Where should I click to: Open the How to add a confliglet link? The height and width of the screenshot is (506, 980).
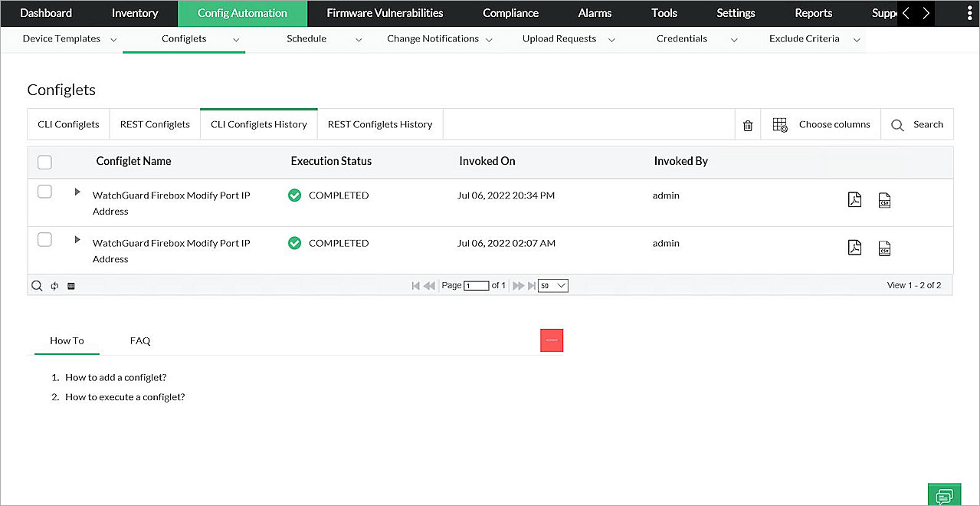115,377
